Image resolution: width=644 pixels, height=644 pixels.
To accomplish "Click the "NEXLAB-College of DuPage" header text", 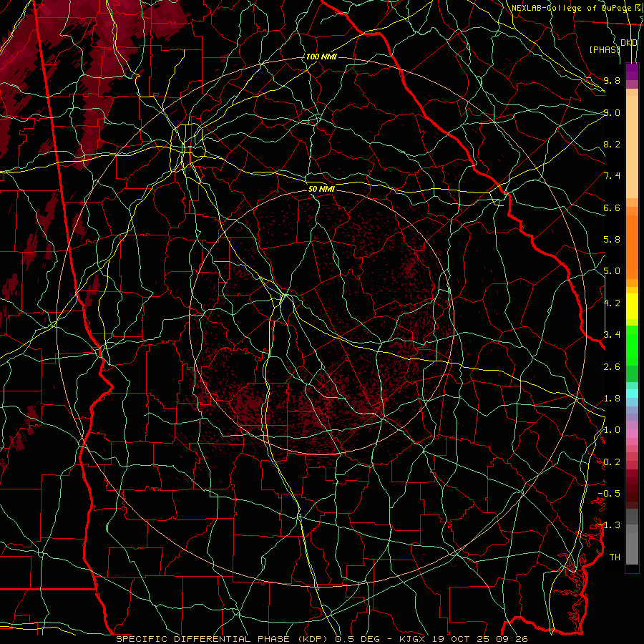I will pos(571,8).
